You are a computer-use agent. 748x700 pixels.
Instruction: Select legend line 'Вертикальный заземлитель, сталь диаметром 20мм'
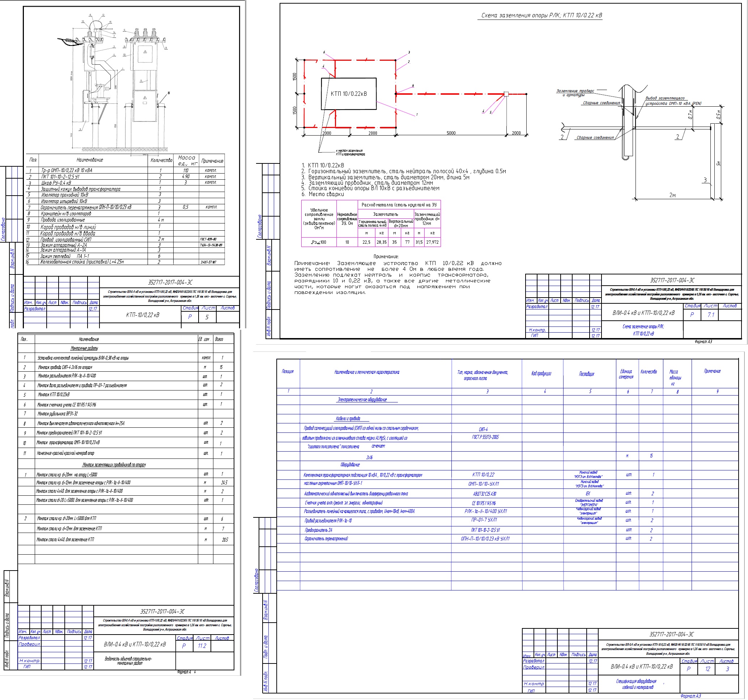[385, 177]
